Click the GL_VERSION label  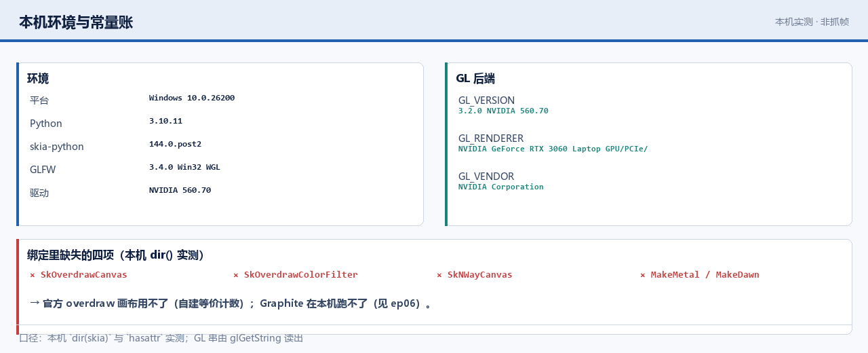click(486, 100)
